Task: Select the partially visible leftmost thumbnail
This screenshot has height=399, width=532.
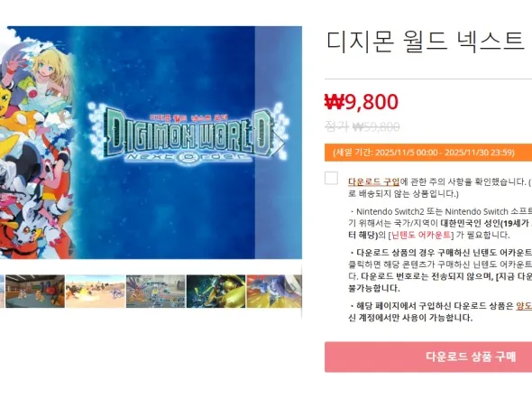Action: (2, 292)
